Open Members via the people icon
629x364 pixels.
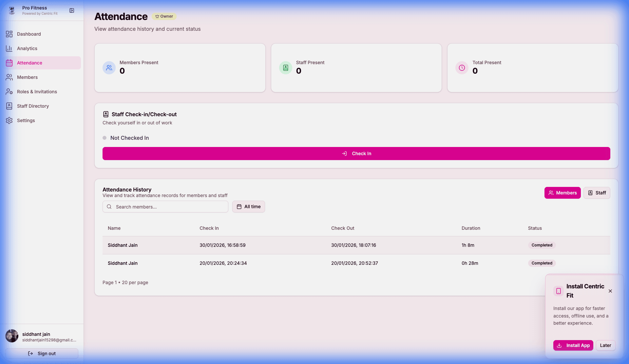9,77
